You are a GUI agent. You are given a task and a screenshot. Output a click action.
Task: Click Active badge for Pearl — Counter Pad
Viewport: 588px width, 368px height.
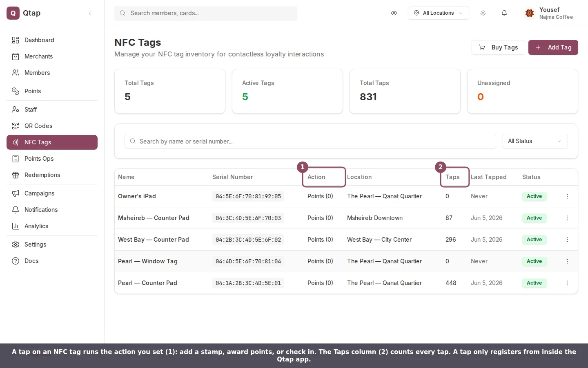click(x=534, y=283)
